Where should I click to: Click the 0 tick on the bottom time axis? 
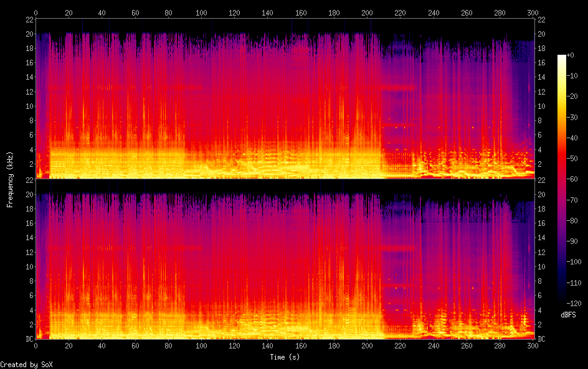[36, 345]
